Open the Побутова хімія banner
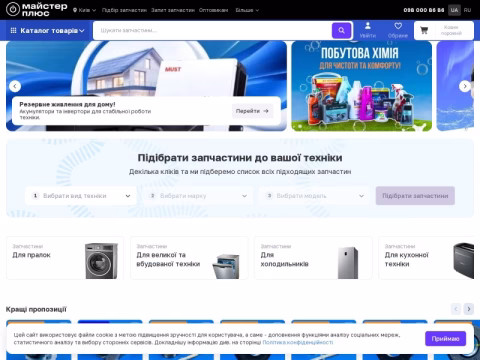This screenshot has width=480, height=360. click(362, 86)
